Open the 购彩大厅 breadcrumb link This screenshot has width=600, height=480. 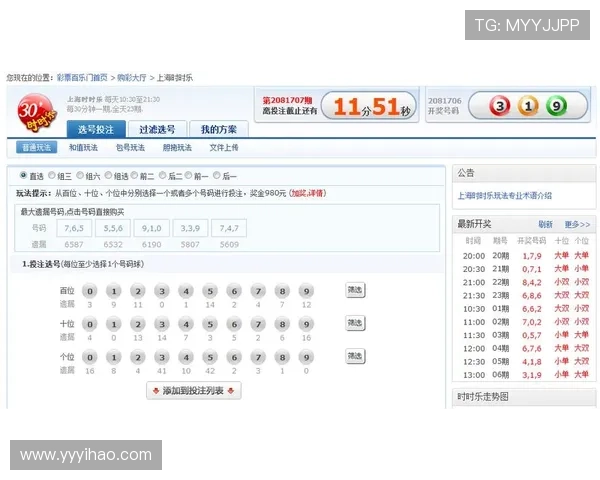[132, 78]
